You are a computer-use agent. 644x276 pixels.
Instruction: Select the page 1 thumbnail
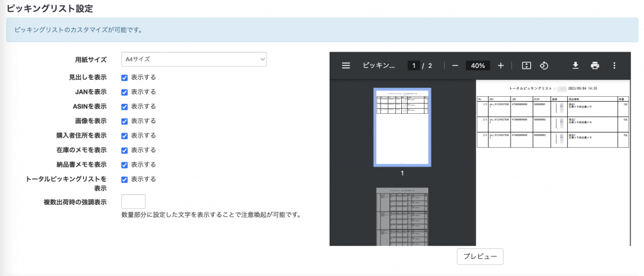402,127
